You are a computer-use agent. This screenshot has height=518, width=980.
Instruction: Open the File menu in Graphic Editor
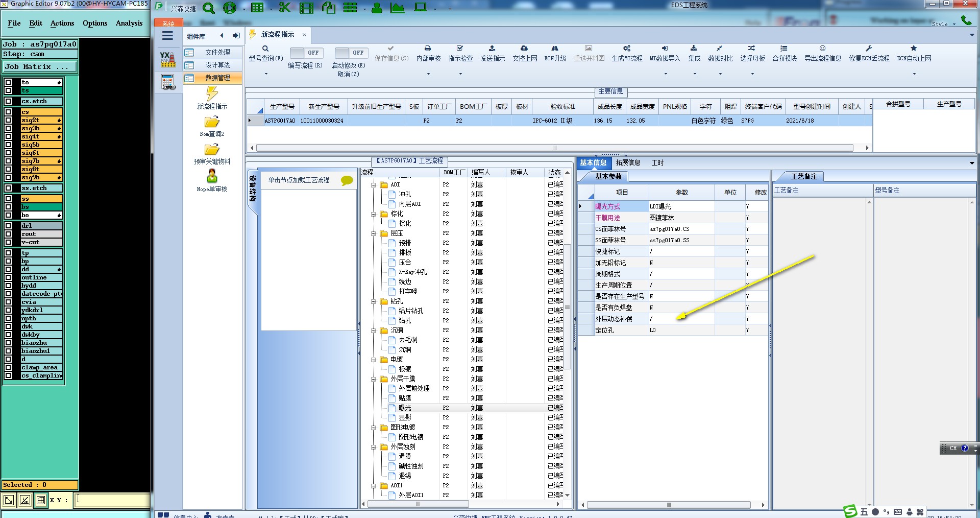click(x=14, y=23)
